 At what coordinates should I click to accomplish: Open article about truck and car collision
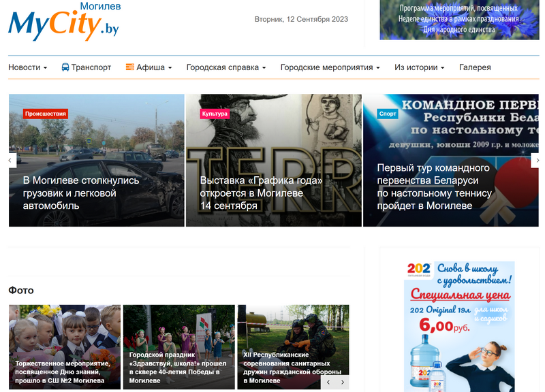(81, 193)
